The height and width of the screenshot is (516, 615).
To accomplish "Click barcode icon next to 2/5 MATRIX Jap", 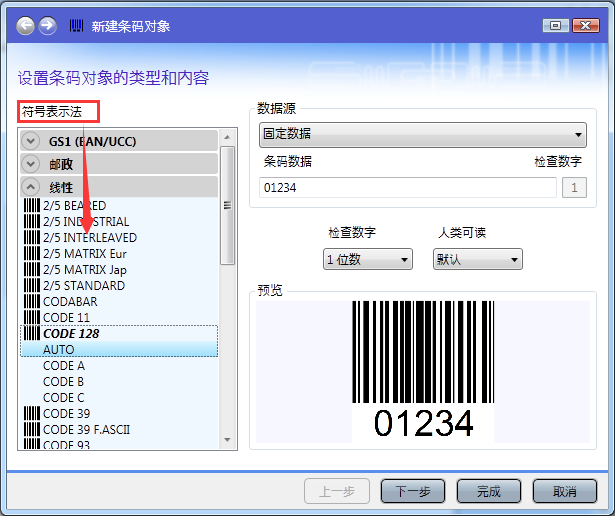I will [32, 270].
